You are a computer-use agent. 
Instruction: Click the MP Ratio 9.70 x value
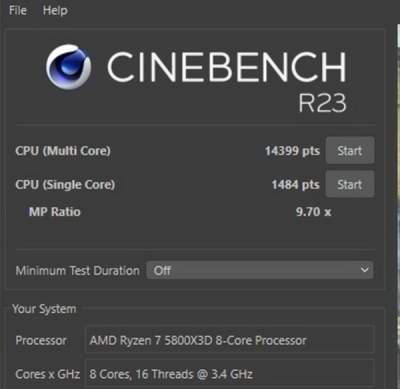click(x=313, y=212)
